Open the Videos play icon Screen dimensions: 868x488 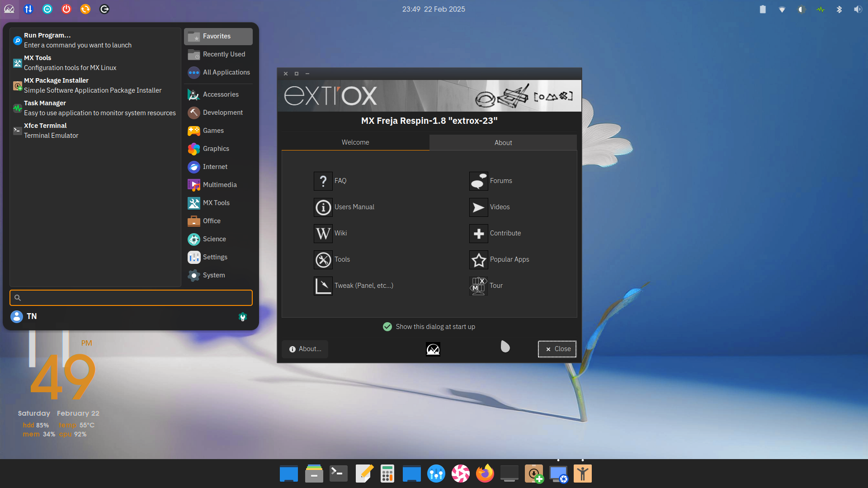tap(478, 207)
